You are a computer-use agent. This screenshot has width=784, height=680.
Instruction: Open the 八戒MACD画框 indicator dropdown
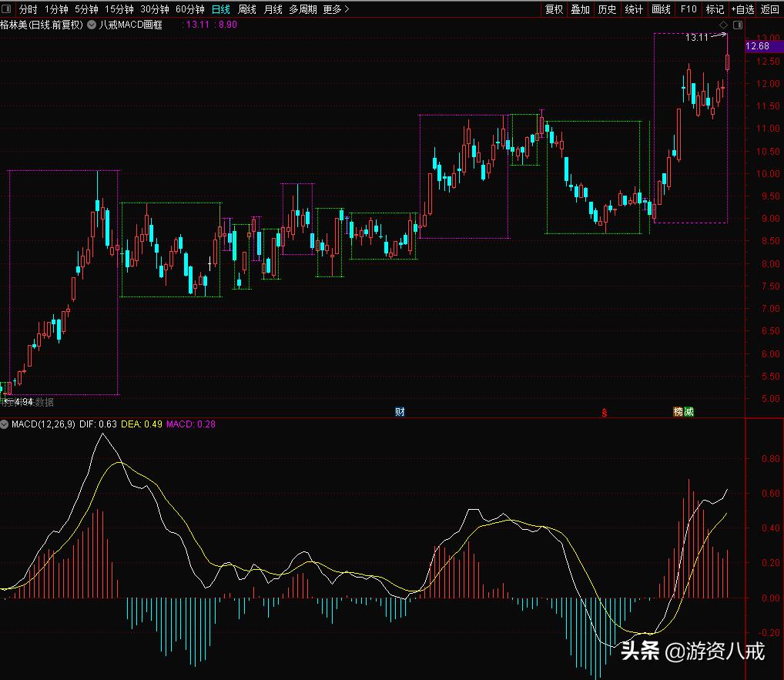coord(92,25)
